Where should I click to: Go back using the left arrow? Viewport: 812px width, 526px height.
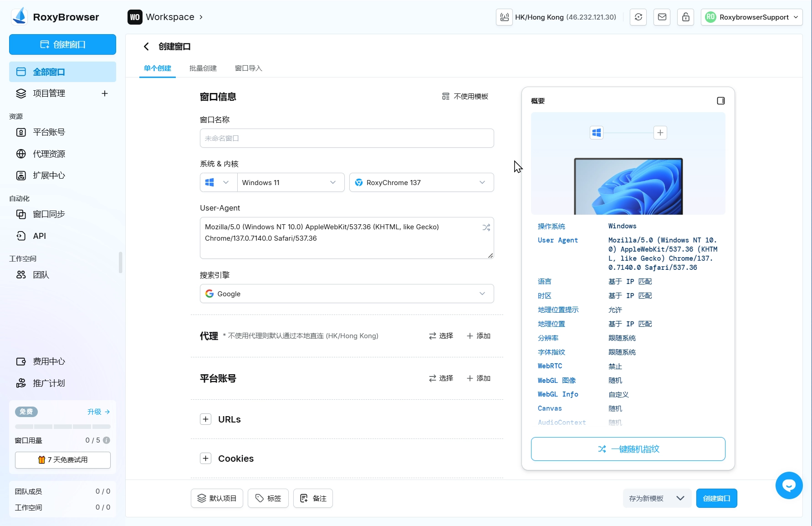click(146, 46)
